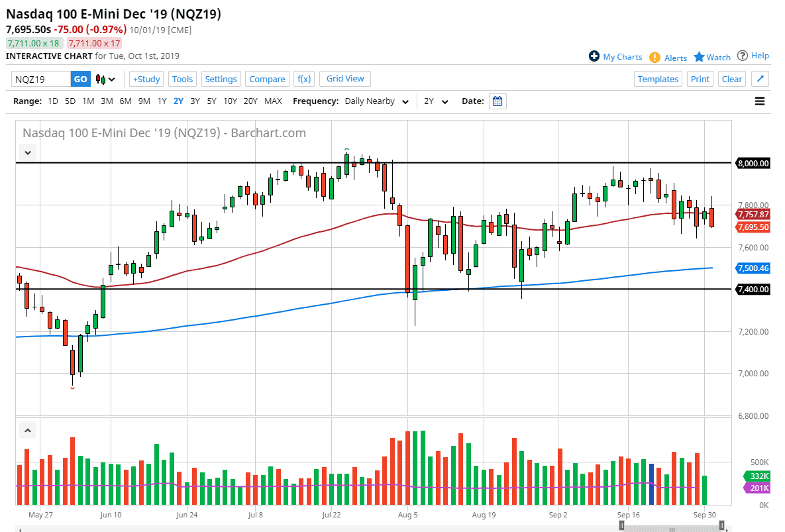Select the 1D range
The width and height of the screenshot is (785, 532).
click(53, 101)
